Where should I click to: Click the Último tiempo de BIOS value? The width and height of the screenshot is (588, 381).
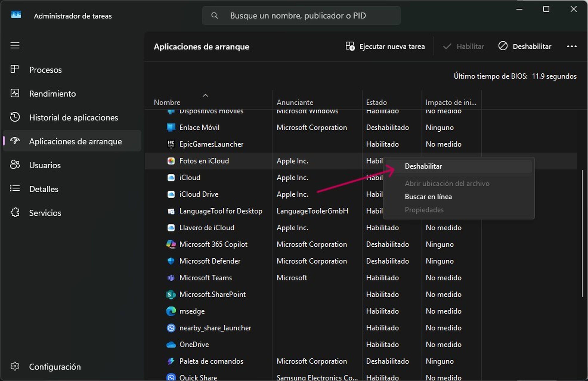(554, 76)
